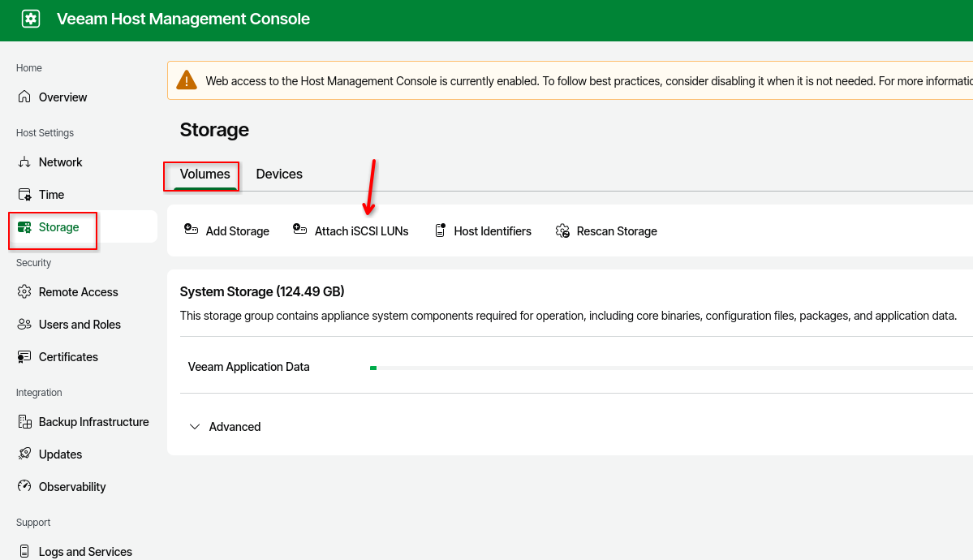
Task: Switch to the Volumes tab
Action: click(x=205, y=174)
